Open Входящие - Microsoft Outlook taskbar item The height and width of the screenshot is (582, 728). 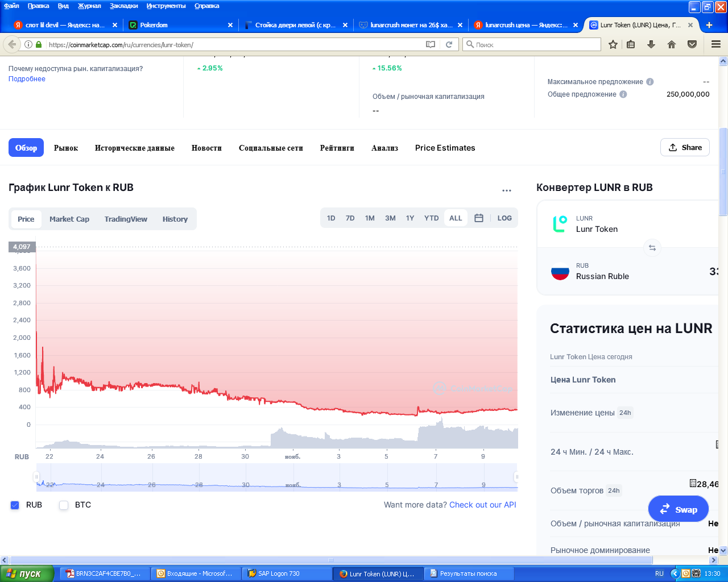[195, 573]
